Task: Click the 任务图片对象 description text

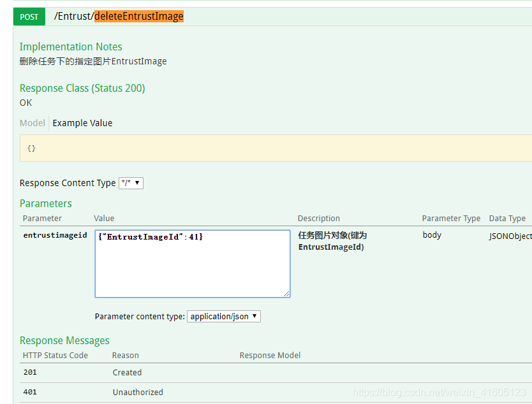Action: 332,241
